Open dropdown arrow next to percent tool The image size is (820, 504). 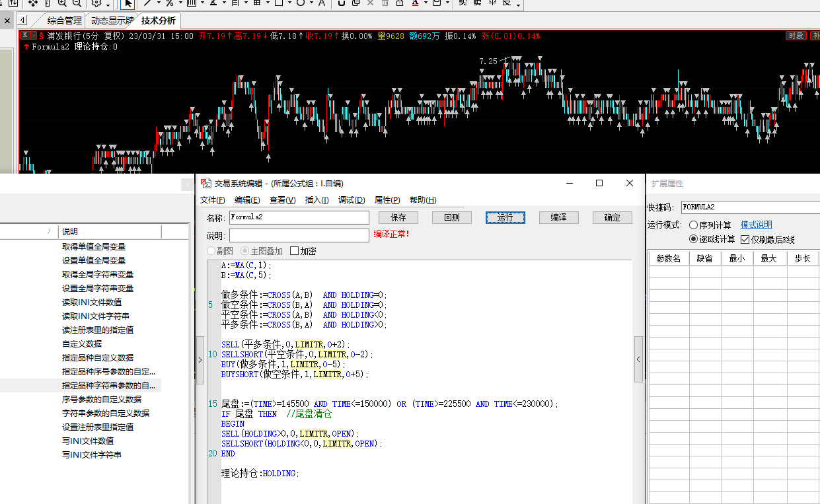(180, 3)
